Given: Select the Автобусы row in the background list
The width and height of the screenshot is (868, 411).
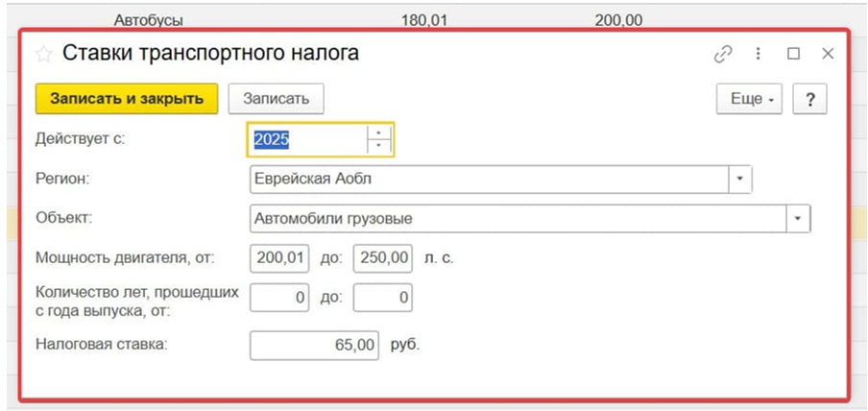Looking at the screenshot, I should pos(149,18).
